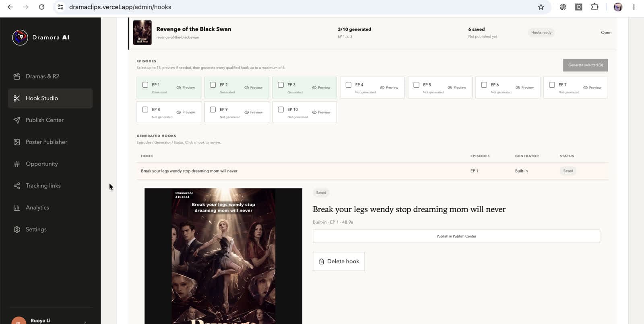644x324 pixels.
Task: Click the D extension icon in toolbar
Action: 579,7
